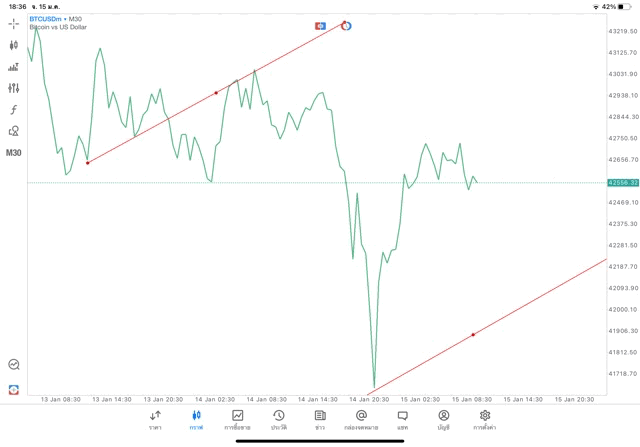Open the การตั้งค่า (Settings) tab
The width and height of the screenshot is (640, 447).
click(485, 419)
